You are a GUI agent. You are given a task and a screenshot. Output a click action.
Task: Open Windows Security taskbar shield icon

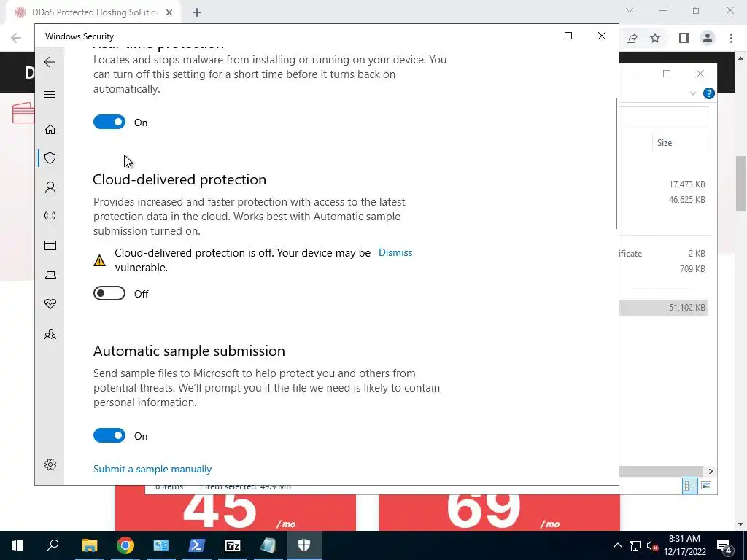click(304, 545)
